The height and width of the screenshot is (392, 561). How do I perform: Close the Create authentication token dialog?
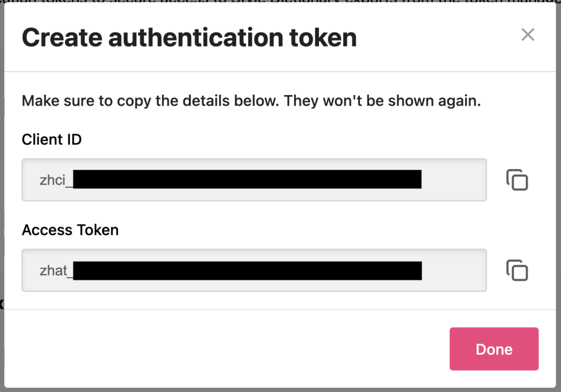[x=528, y=34]
